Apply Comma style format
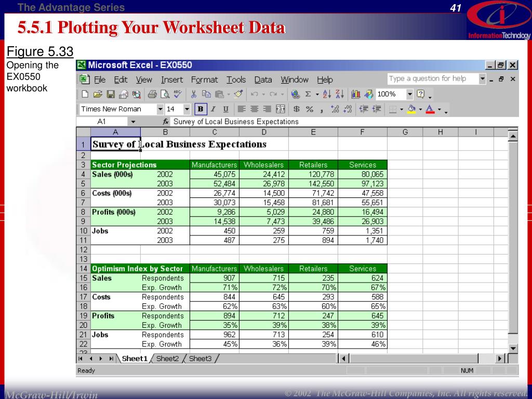 321,110
